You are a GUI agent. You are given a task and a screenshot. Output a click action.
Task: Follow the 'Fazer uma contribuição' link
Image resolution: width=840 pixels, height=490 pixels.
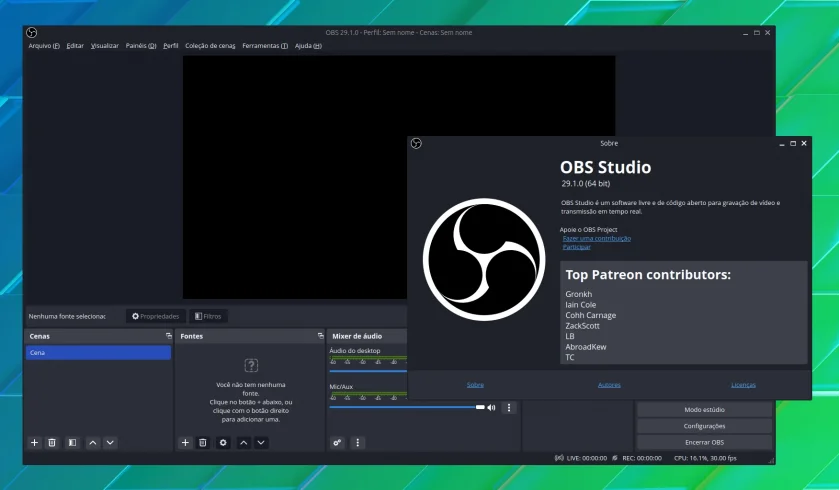tap(597, 238)
